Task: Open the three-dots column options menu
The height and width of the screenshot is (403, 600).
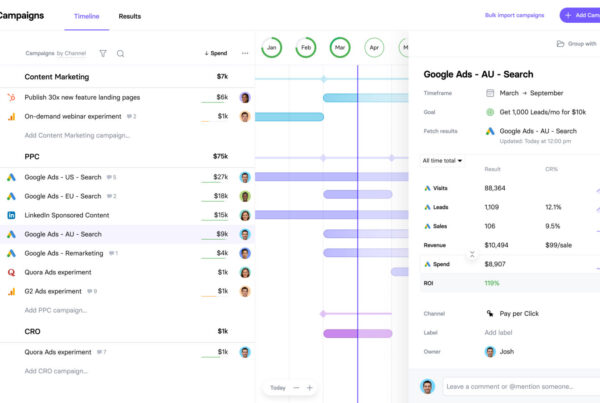Action: click(245, 53)
